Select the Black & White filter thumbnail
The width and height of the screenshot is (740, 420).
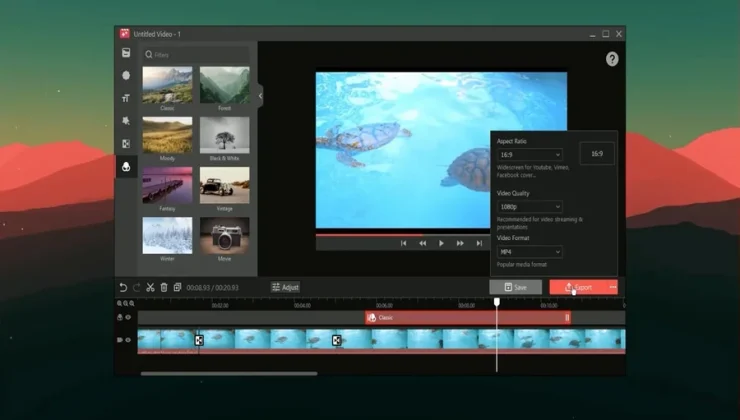(225, 135)
